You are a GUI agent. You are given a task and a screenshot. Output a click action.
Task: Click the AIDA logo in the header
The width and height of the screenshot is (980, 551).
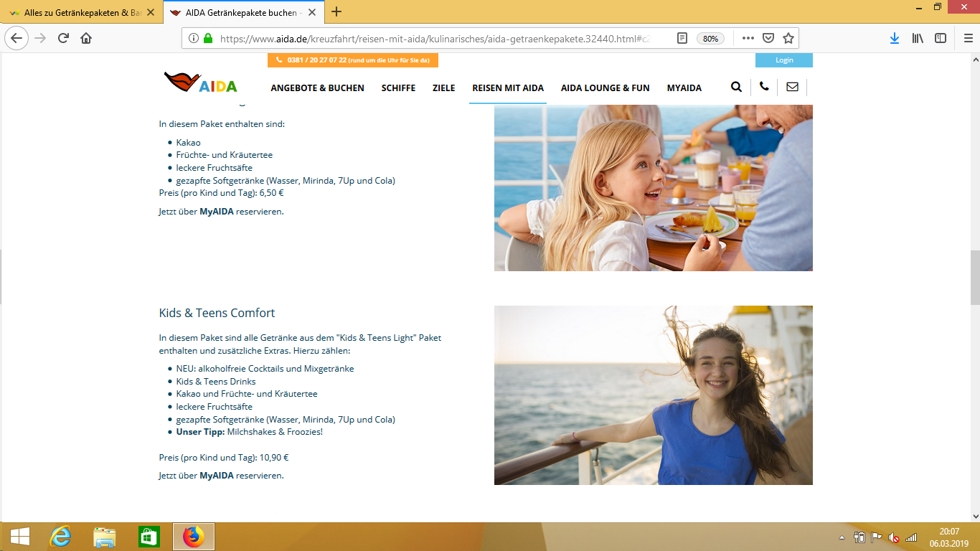pos(200,83)
